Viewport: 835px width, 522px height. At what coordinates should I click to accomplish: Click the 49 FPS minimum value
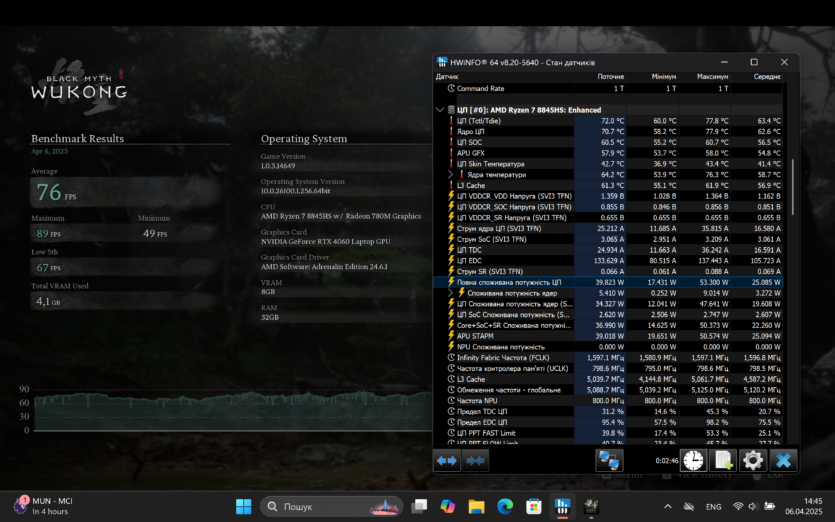pos(155,233)
